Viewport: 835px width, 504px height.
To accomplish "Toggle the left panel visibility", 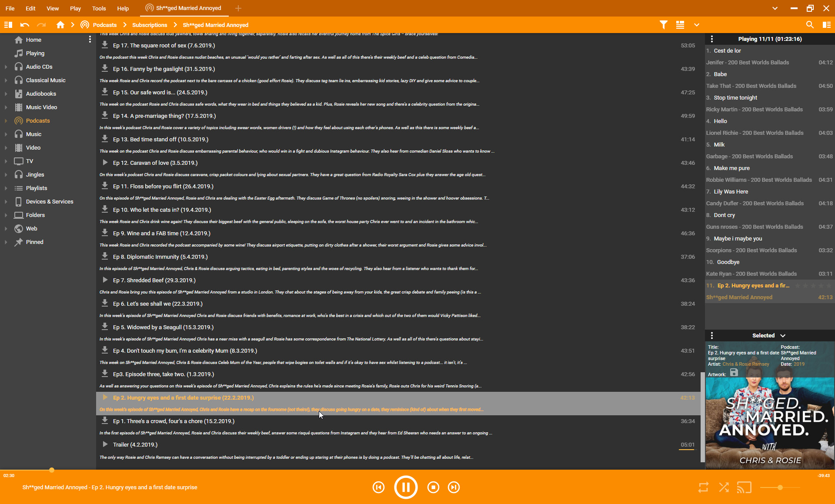I will pos(8,25).
